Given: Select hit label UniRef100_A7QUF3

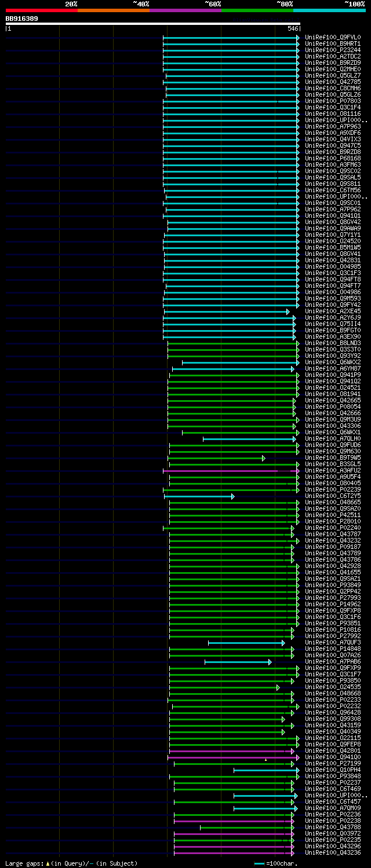Looking at the screenshot, I should (x=333, y=642).
